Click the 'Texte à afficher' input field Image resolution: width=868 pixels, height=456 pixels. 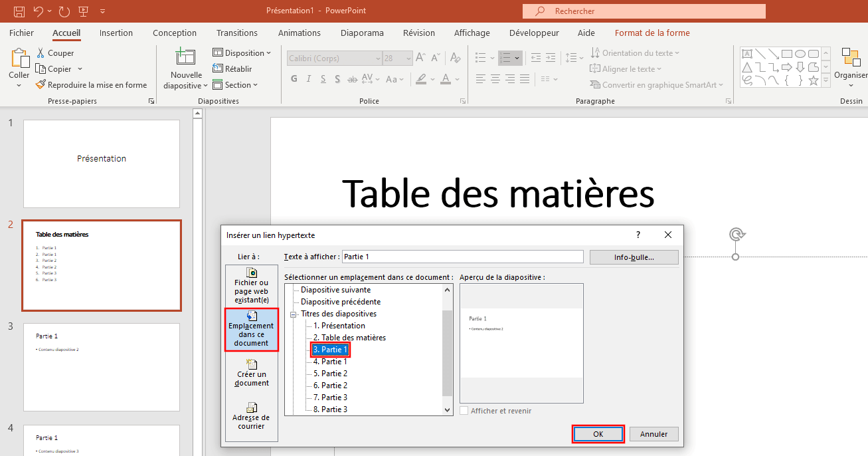click(x=462, y=257)
